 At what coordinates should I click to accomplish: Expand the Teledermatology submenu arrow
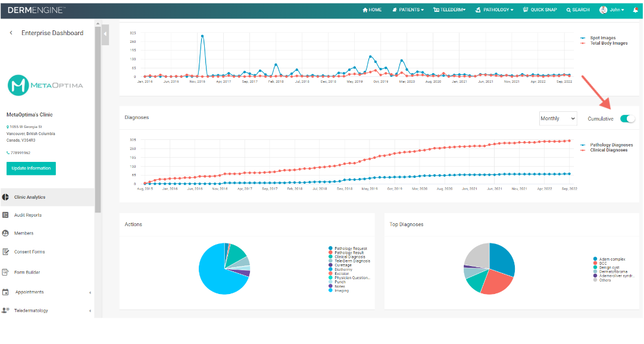tap(90, 311)
